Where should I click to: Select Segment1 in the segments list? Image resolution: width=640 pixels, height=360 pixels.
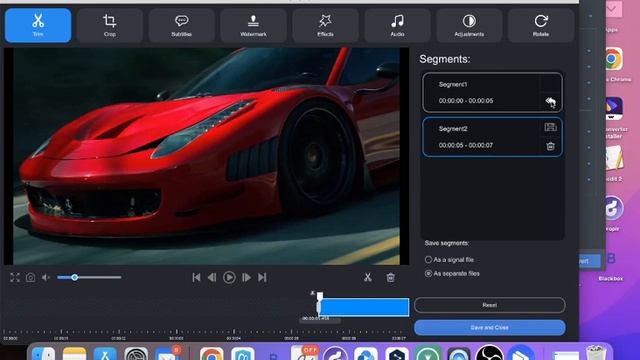pos(492,93)
